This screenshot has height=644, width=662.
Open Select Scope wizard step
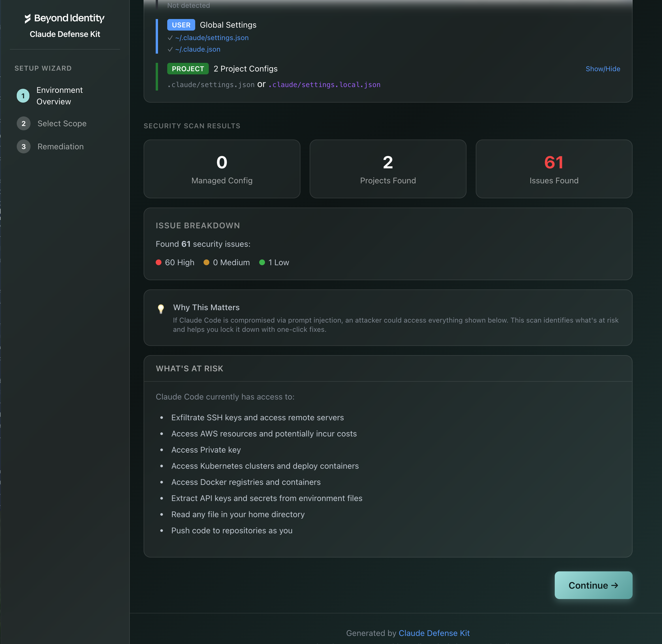pyautogui.click(x=62, y=123)
